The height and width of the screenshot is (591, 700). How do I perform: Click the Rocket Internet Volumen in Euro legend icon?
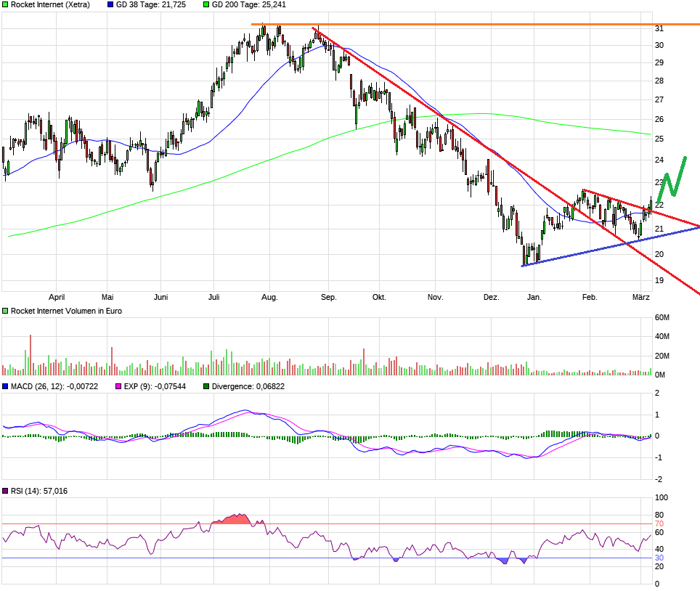pos(6,310)
